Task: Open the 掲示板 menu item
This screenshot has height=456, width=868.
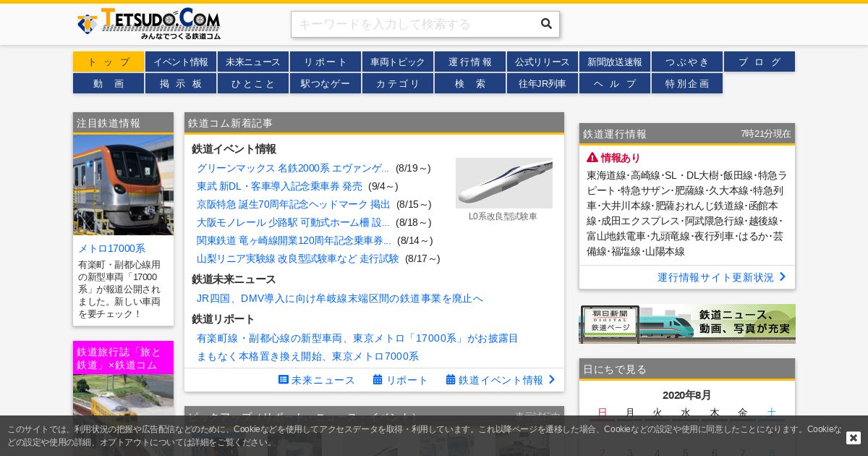Action: pos(181,83)
